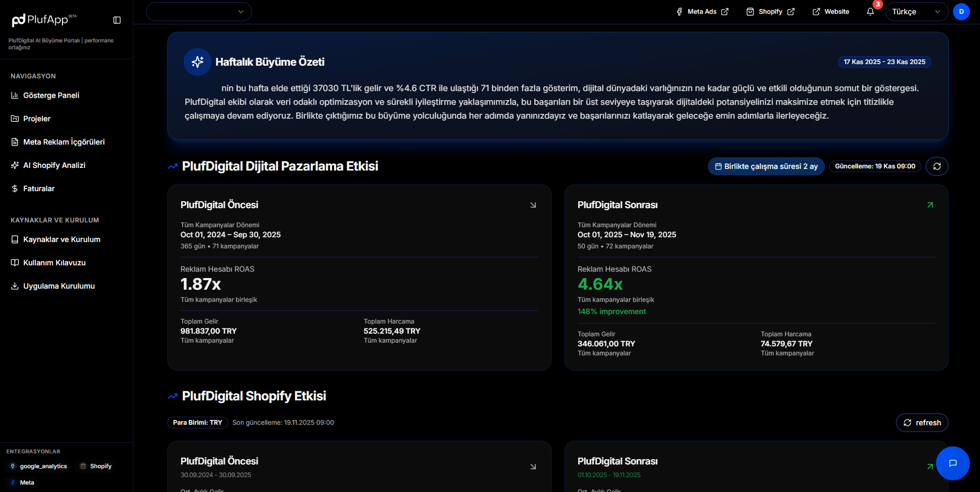The image size is (980, 492).
Task: Click the down-right arrow on marketing Öncesi card
Action: click(533, 205)
